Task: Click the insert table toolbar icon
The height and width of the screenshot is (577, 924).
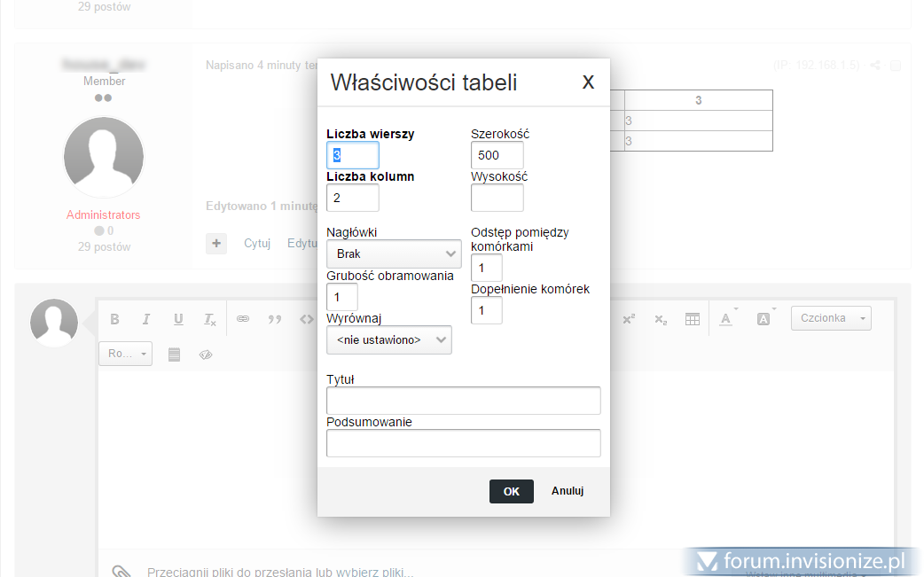Action: point(693,319)
